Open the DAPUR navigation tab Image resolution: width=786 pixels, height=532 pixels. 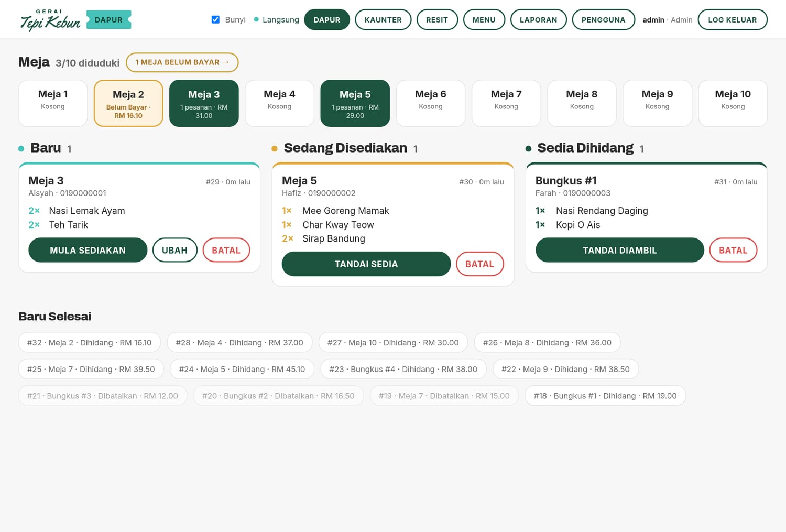point(327,20)
